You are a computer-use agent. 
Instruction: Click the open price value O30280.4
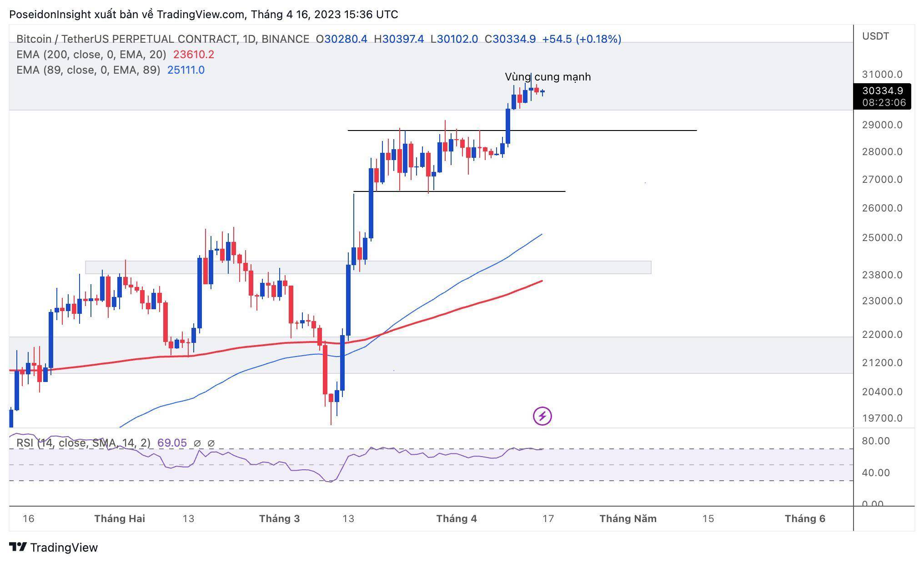[x=341, y=39]
